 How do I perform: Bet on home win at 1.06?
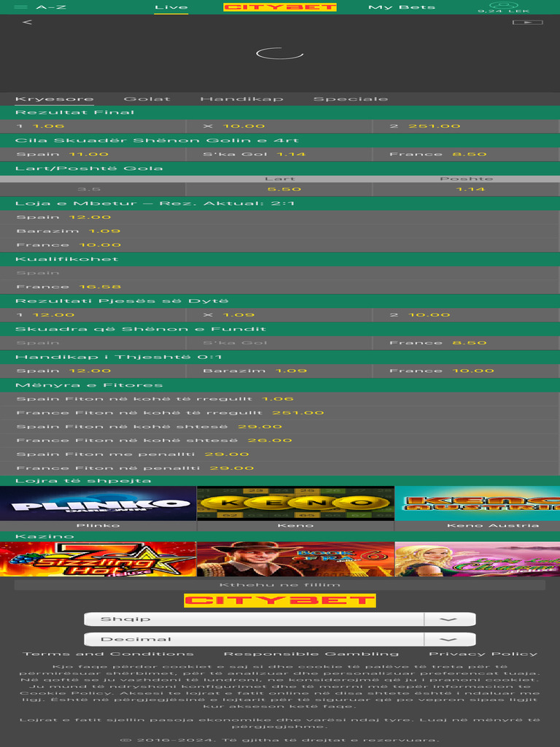(x=93, y=125)
